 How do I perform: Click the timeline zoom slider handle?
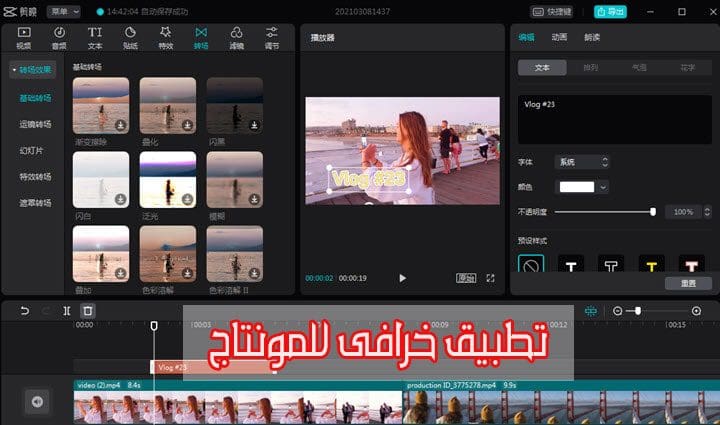(x=638, y=311)
